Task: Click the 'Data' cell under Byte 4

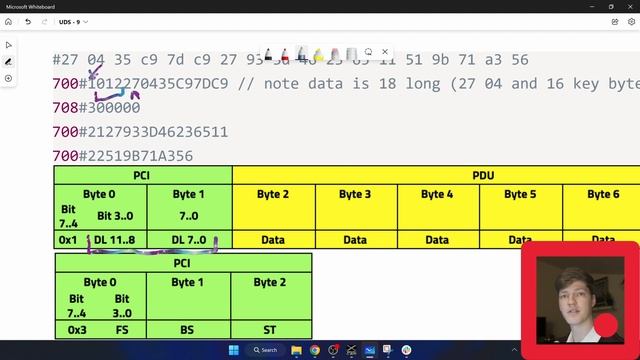Action: point(437,240)
